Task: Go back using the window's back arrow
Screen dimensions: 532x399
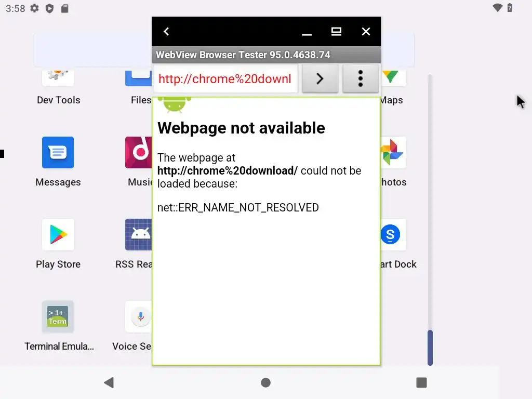Action: [166, 32]
